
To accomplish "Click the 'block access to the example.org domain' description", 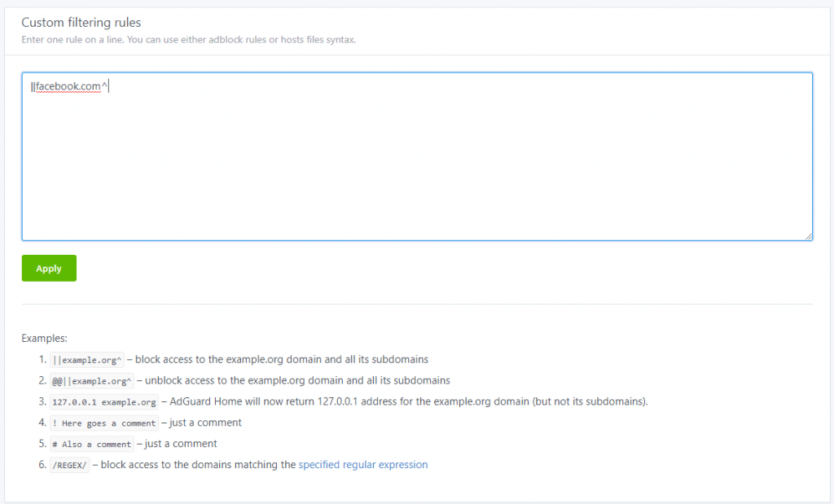I will (x=281, y=359).
